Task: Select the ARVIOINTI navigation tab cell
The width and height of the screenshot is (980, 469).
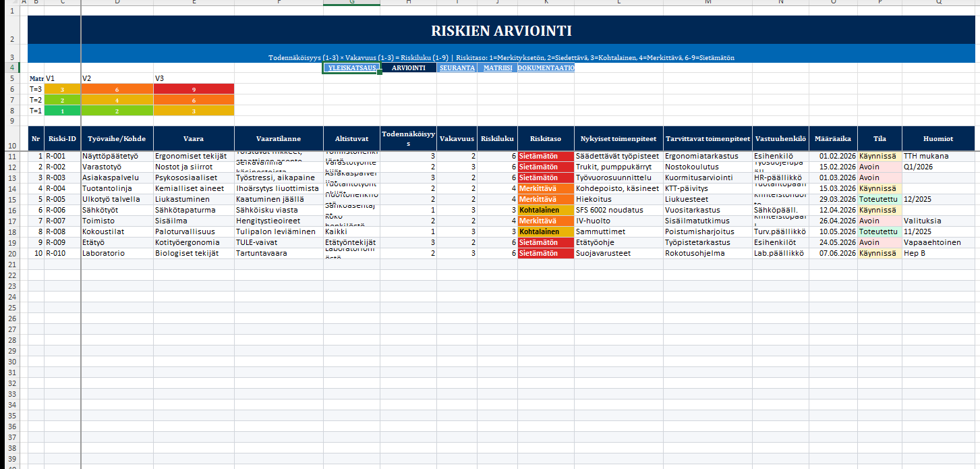Action: tap(408, 68)
